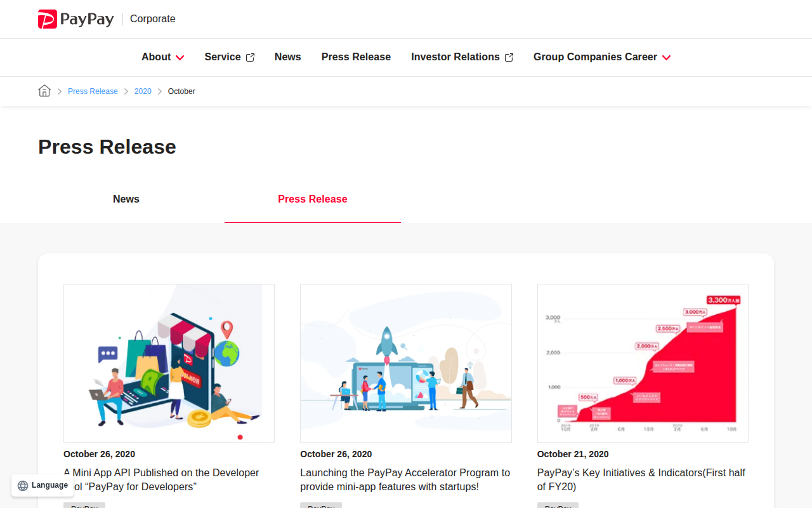Click the Press Release page heading
This screenshot has height=508, width=812.
click(107, 147)
